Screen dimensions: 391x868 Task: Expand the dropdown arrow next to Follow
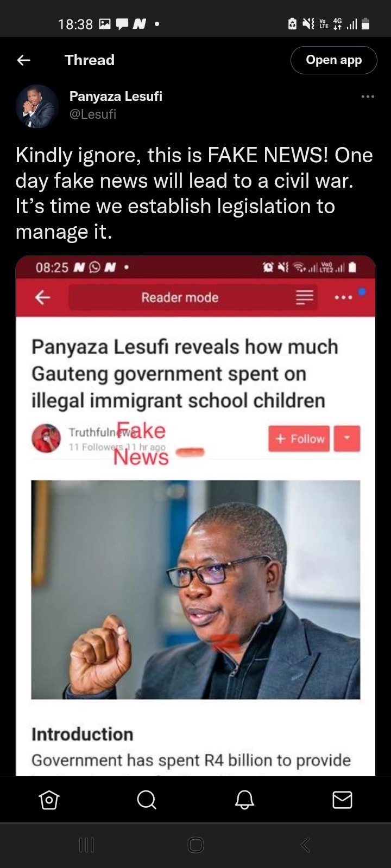(347, 438)
